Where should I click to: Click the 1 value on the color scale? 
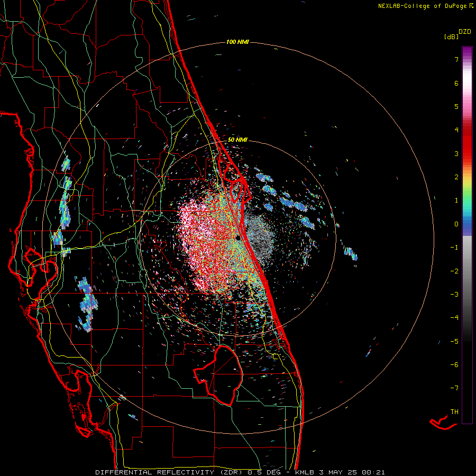click(456, 200)
